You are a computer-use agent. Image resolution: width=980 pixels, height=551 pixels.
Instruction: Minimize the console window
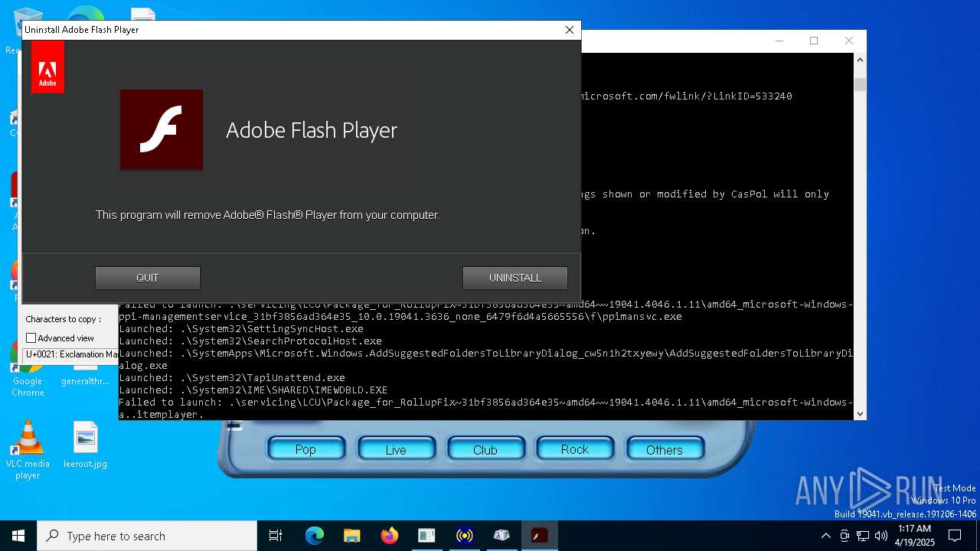(779, 41)
